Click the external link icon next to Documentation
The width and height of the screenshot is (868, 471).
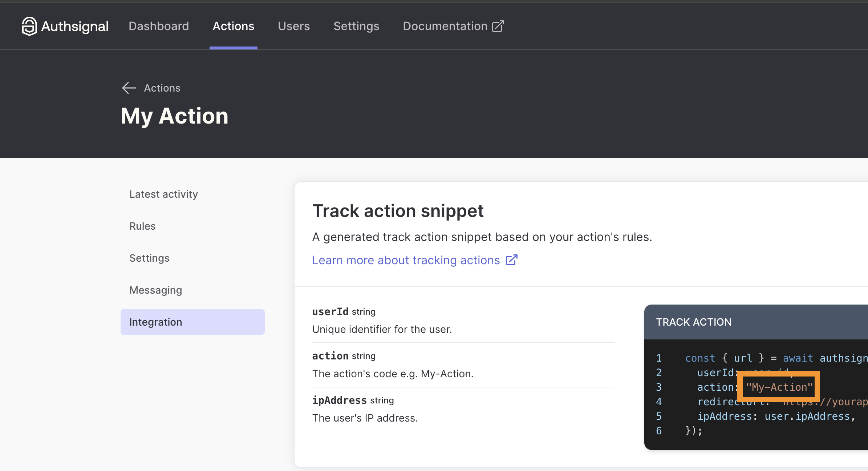tap(498, 26)
